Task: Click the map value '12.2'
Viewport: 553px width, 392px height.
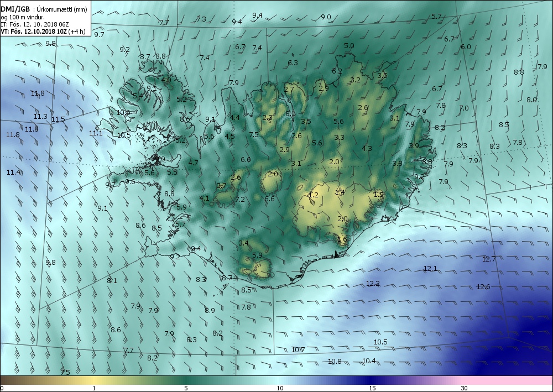Action: 373,284
